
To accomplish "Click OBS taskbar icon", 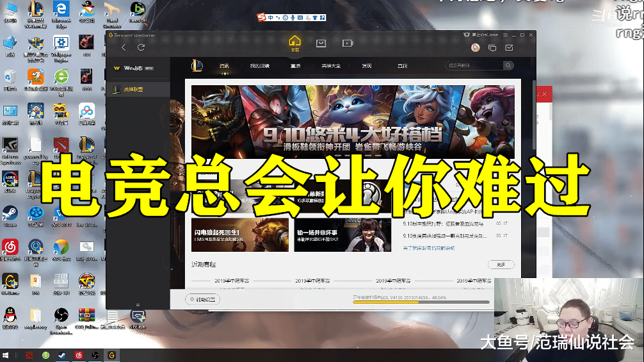I will coord(95,355).
